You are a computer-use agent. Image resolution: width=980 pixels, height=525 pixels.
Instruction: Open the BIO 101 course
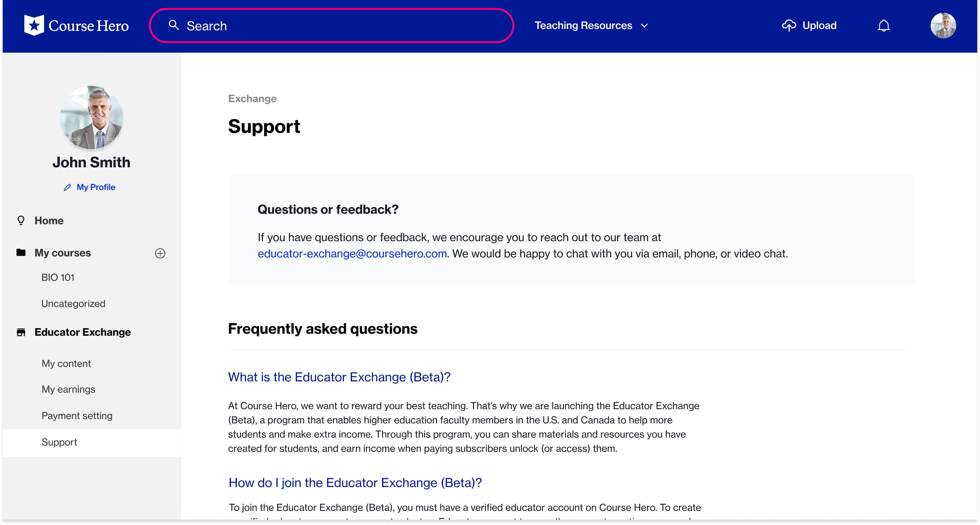(x=58, y=277)
